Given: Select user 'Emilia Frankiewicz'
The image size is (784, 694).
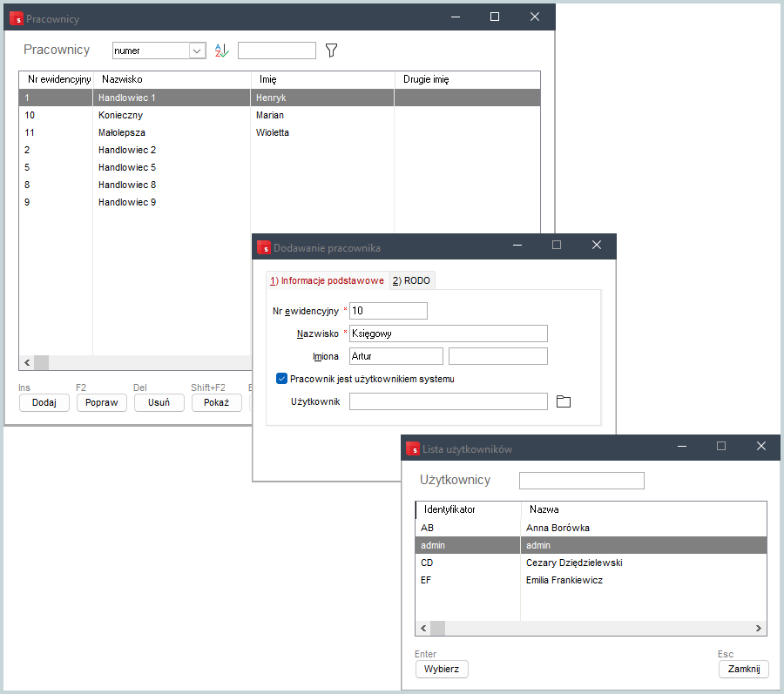Looking at the screenshot, I should click(x=591, y=580).
